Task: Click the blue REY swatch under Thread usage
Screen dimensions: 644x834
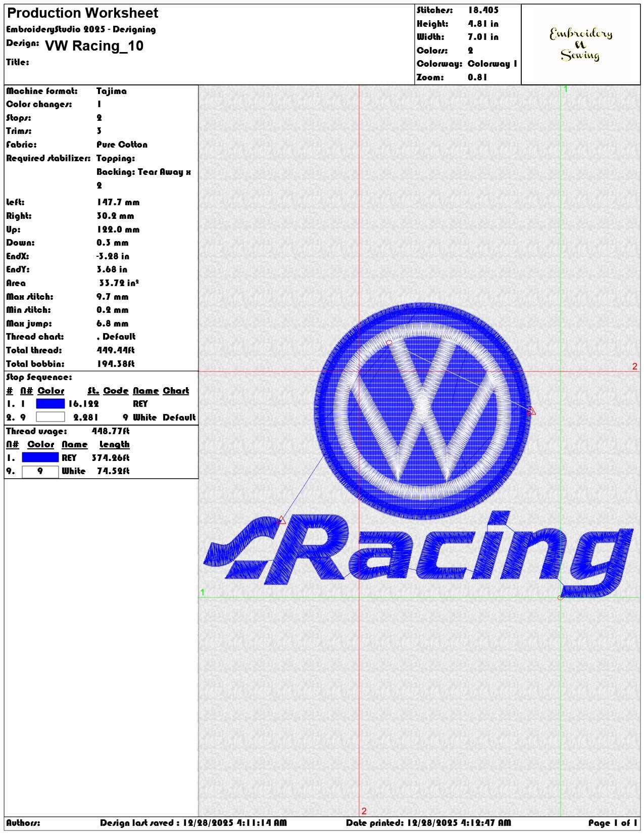Action: click(40, 457)
